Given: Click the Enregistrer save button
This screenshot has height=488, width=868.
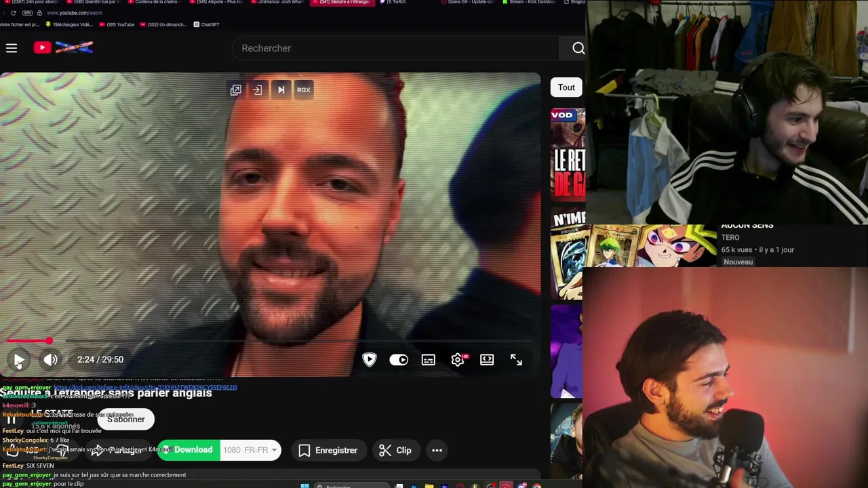Looking at the screenshot, I should pos(328,450).
